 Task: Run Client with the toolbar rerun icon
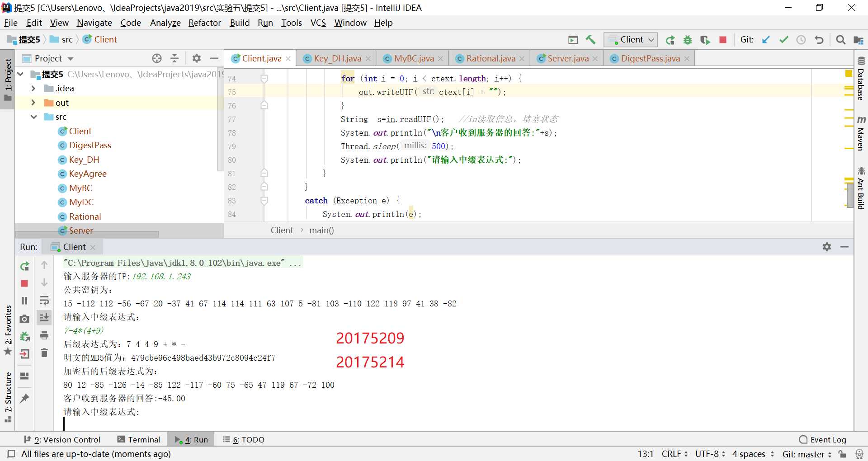pos(670,40)
